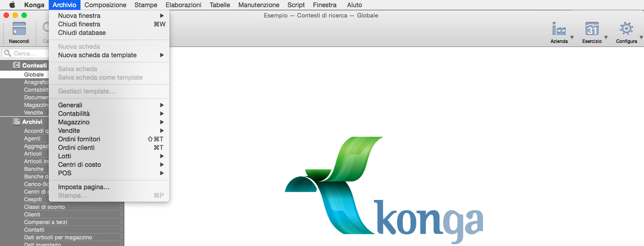The height and width of the screenshot is (246, 644).
Task: Choose Ordini clienti menu entry
Action: [76, 148]
